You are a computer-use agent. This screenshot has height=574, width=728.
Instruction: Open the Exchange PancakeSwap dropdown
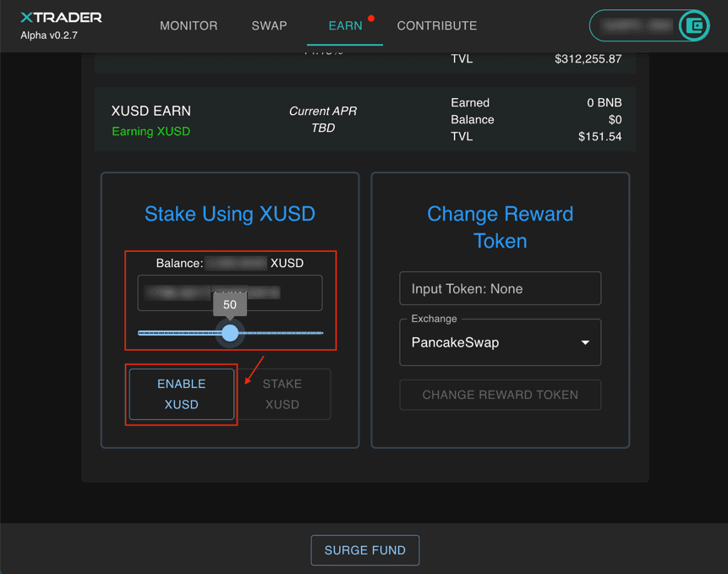pyautogui.click(x=500, y=342)
